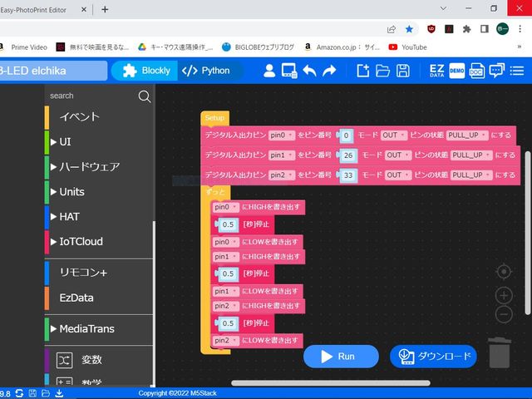Create a new project file

[362, 71]
